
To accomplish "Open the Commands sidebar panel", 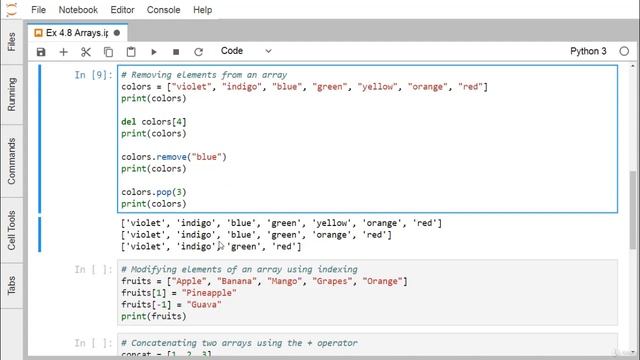I will (x=11, y=161).
